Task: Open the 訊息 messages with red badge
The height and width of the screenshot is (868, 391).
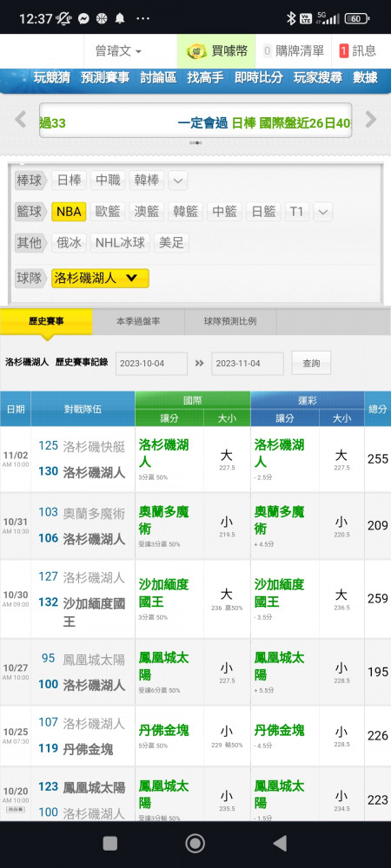Action: point(357,51)
